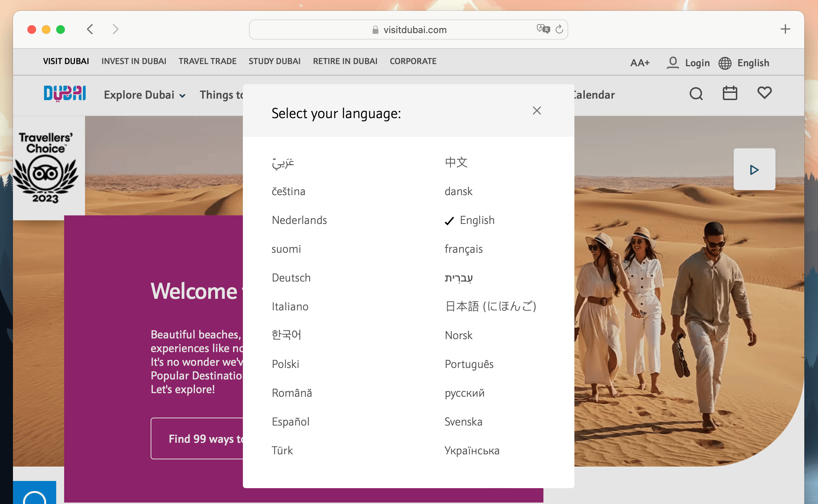Open the RETIRE IN DUBAI tab
The width and height of the screenshot is (818, 504).
(x=345, y=61)
